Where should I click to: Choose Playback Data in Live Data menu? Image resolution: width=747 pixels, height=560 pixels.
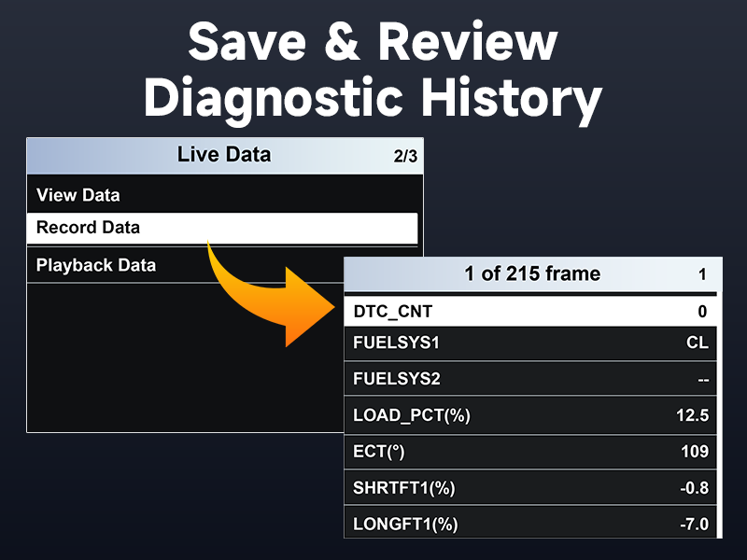pyautogui.click(x=186, y=265)
